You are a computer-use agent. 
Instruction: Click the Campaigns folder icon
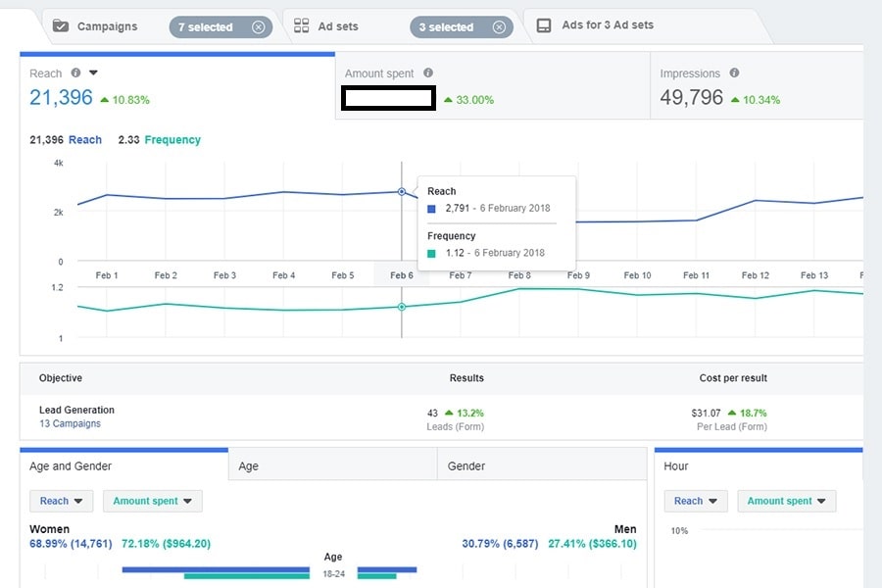point(60,25)
